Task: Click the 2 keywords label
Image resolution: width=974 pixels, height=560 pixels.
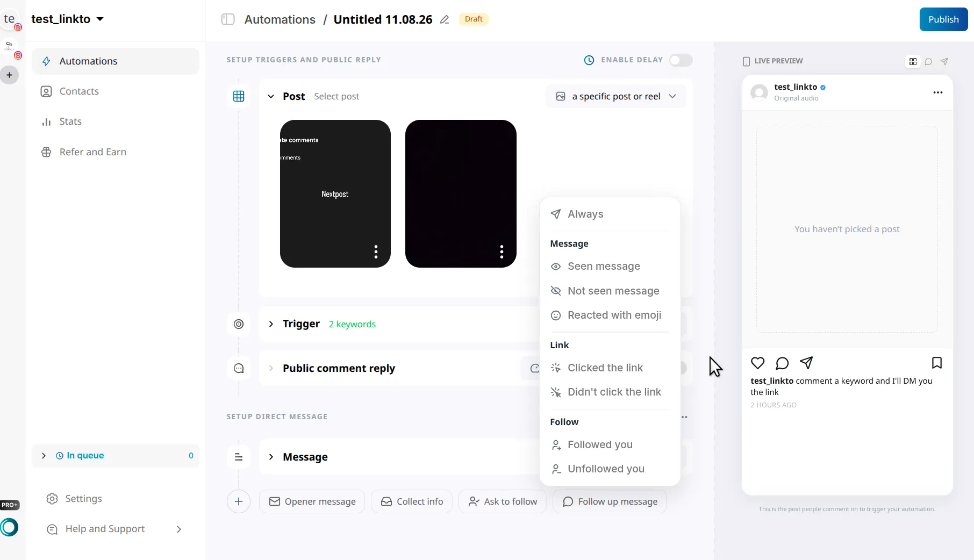Action: [x=352, y=324]
